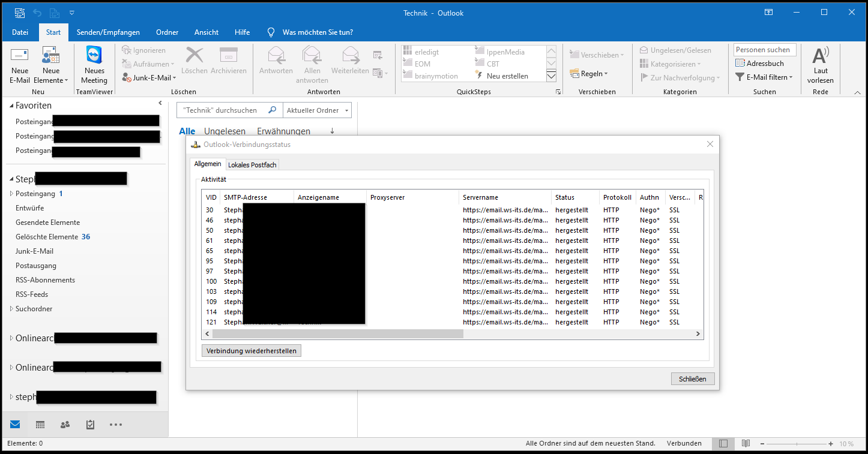This screenshot has width=868, height=454.
Task: Open the Verschieben dropdown
Action: [597, 55]
